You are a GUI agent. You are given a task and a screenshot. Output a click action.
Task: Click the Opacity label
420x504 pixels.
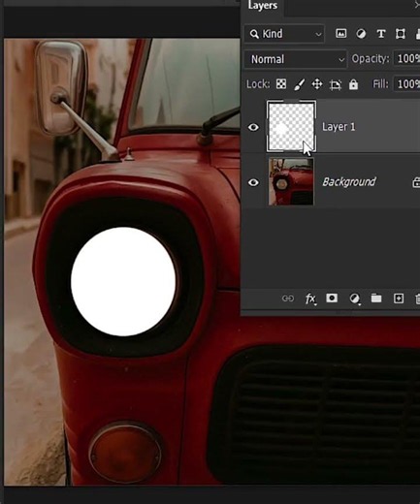[x=371, y=59]
